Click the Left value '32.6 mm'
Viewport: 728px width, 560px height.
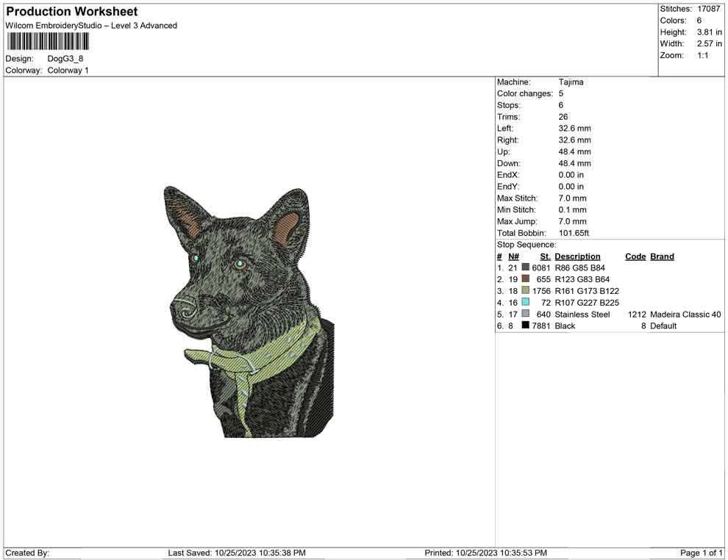[x=575, y=128]
